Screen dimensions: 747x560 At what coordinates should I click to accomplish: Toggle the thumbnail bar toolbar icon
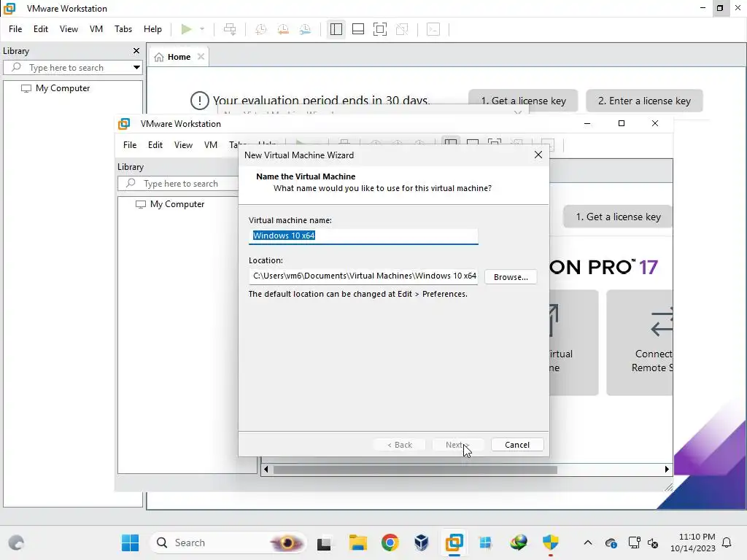coord(357,29)
